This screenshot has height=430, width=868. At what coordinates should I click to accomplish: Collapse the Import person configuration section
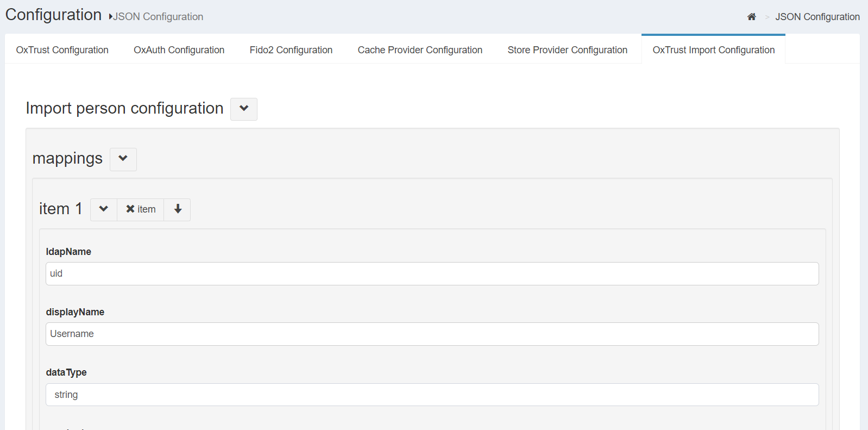(x=244, y=109)
